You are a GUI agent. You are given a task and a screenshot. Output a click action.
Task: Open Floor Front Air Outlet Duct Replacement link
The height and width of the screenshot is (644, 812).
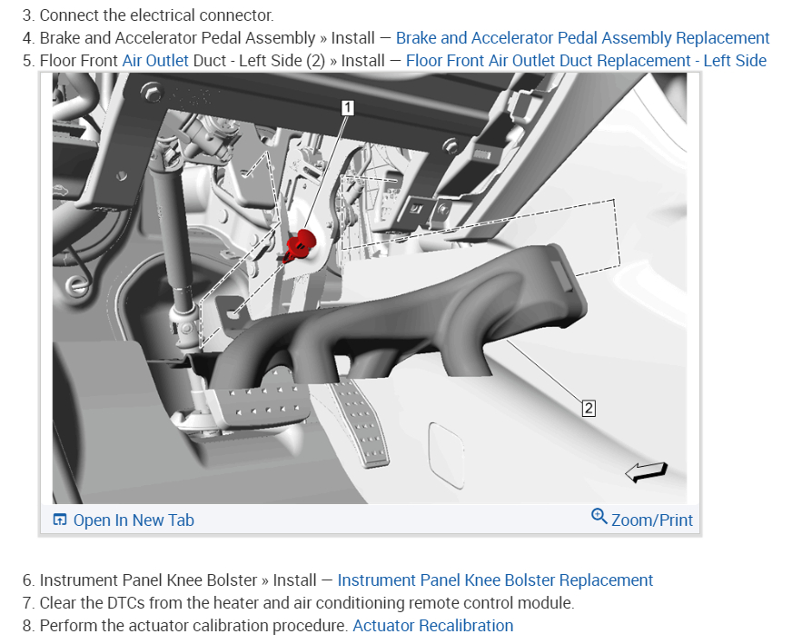pos(586,61)
